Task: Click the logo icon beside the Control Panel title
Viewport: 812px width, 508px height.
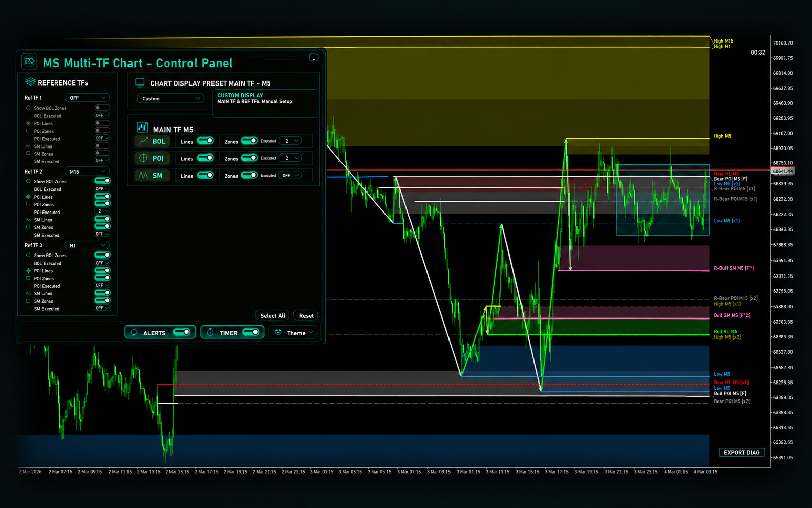Action: (x=29, y=62)
